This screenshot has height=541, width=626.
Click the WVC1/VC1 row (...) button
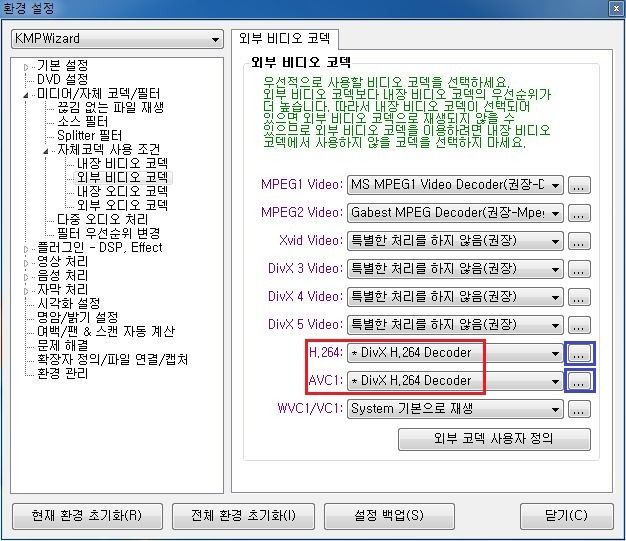579,409
